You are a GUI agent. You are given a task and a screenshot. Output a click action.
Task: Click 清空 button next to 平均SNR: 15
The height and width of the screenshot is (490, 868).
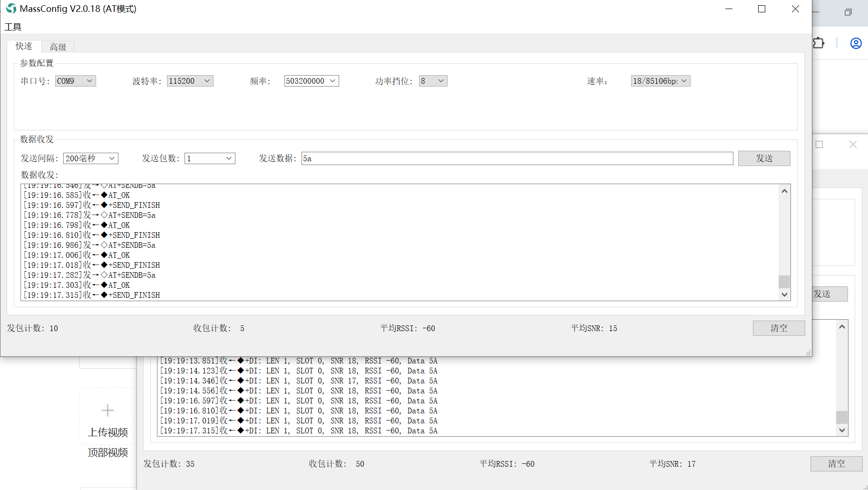click(779, 328)
